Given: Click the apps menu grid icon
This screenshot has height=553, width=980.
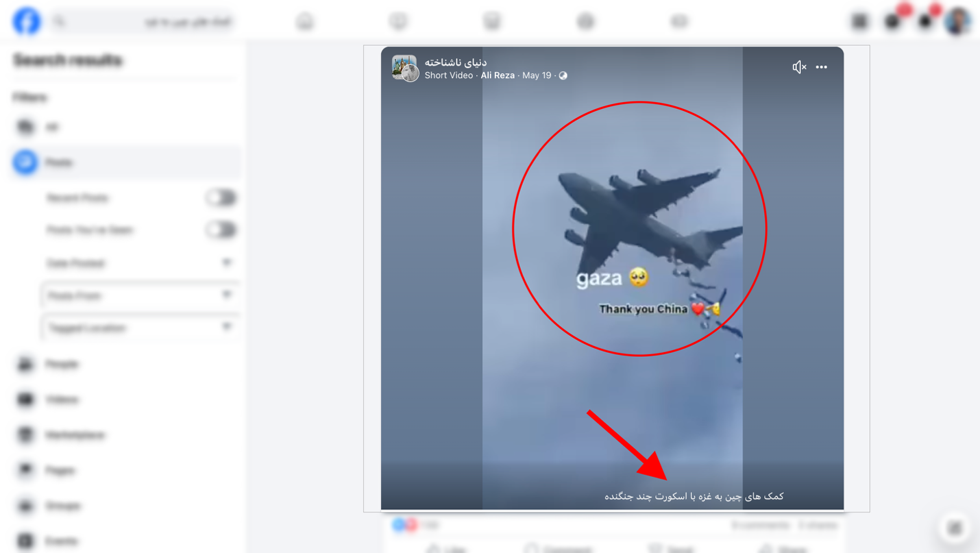Looking at the screenshot, I should click(x=860, y=21).
